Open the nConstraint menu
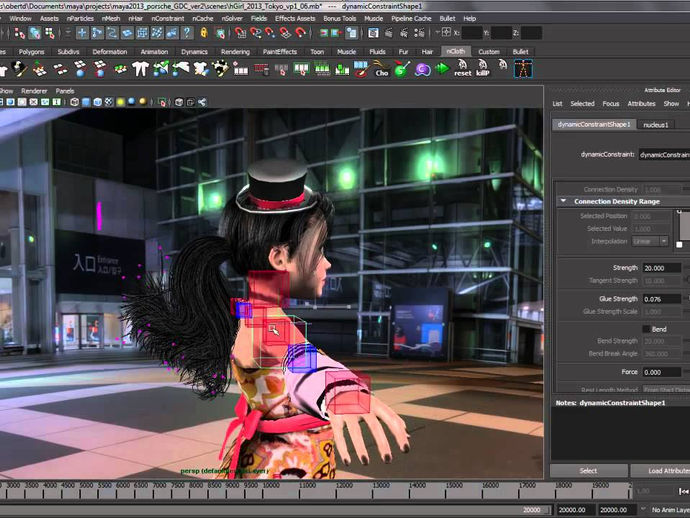 pyautogui.click(x=168, y=18)
